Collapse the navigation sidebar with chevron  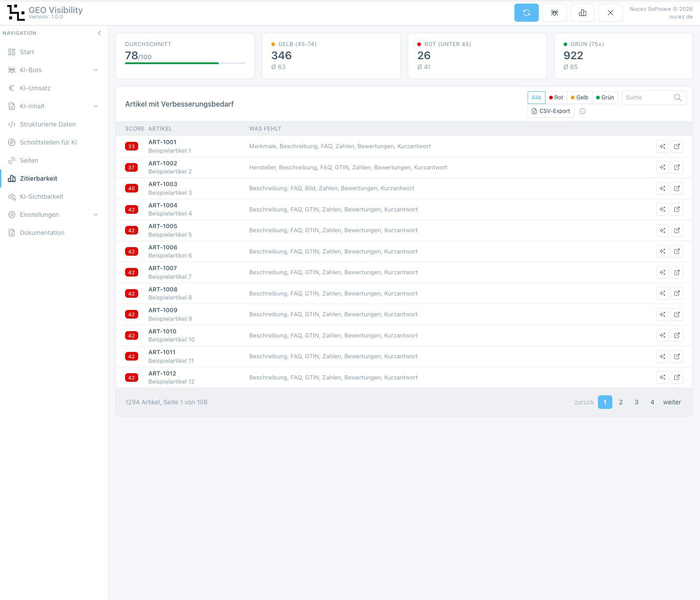(99, 33)
